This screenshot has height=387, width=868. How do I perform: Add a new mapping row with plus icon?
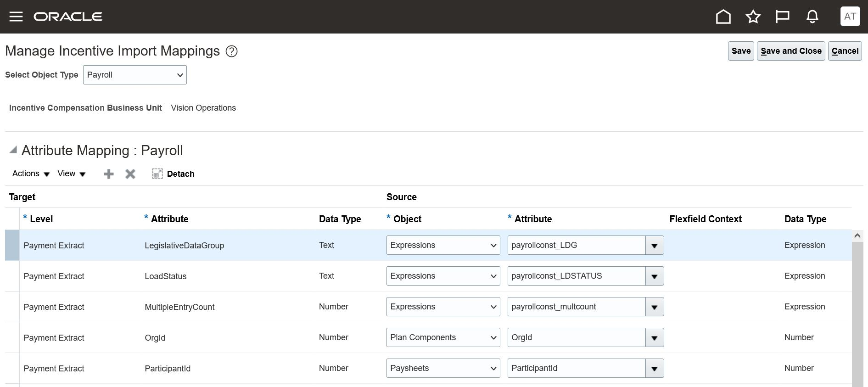point(109,174)
